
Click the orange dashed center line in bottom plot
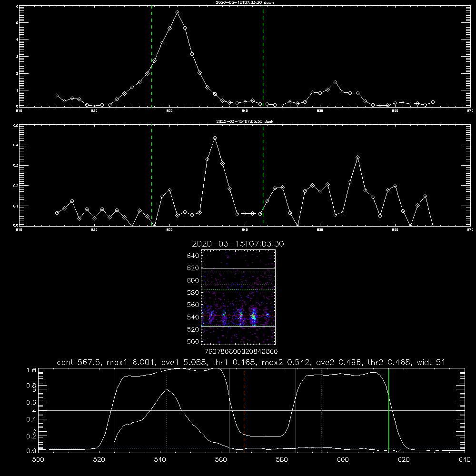[244, 410]
